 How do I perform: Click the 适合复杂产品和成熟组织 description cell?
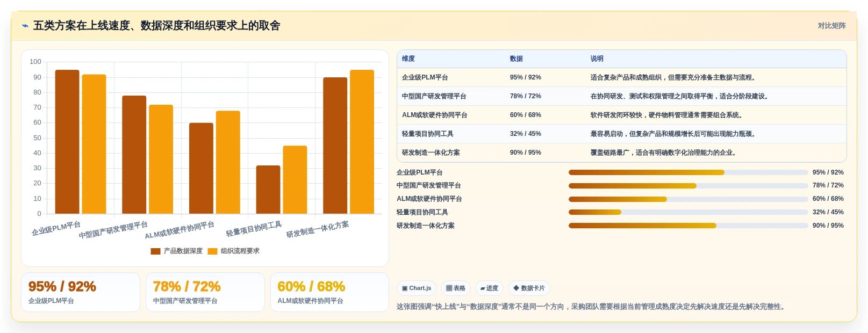pyautogui.click(x=674, y=78)
